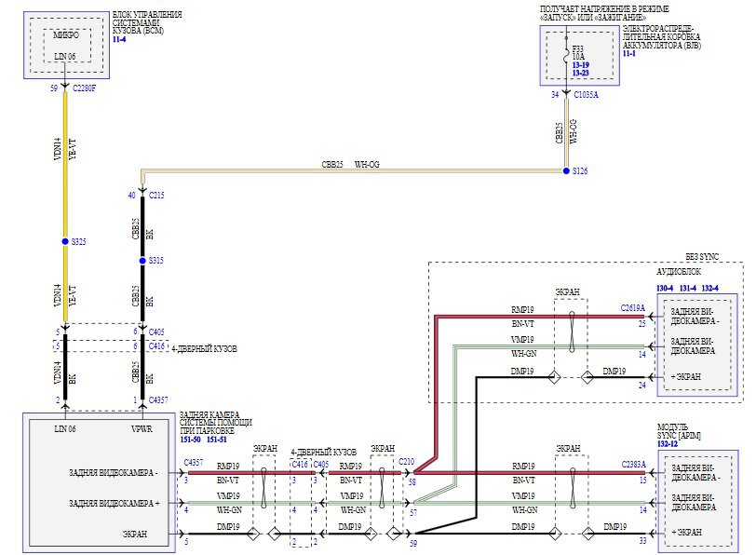Select the S126 splice dot

point(566,170)
